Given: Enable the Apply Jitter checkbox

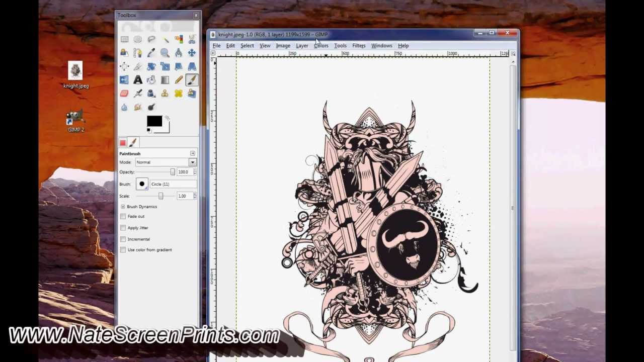Looking at the screenshot, I should tap(123, 228).
